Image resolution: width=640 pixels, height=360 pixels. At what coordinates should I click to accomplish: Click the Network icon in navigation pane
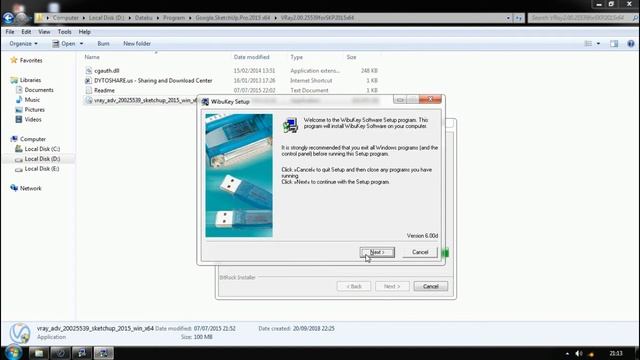14,188
